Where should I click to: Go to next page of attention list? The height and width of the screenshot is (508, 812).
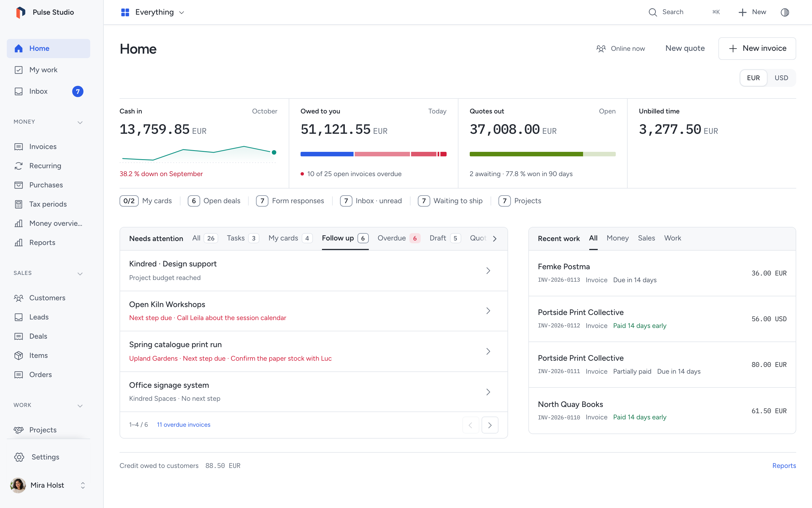pyautogui.click(x=489, y=425)
